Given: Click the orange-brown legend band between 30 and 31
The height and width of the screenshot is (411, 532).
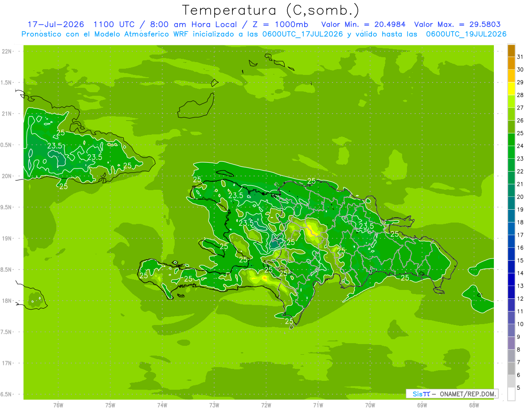Looking at the screenshot, I should [x=511, y=63].
